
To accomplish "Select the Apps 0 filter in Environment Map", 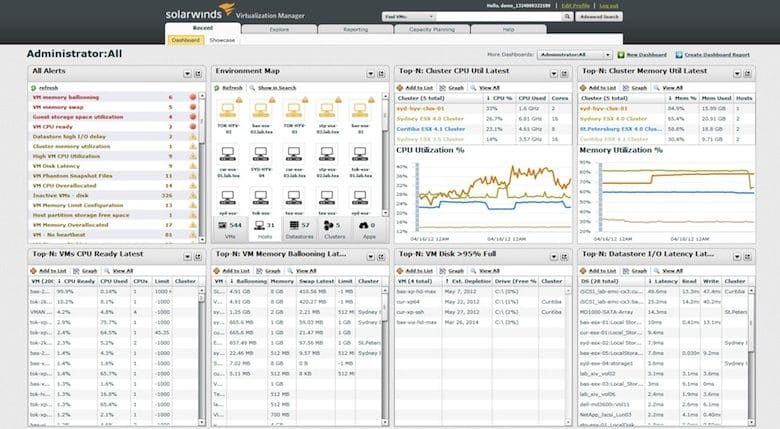I will coord(369,229).
